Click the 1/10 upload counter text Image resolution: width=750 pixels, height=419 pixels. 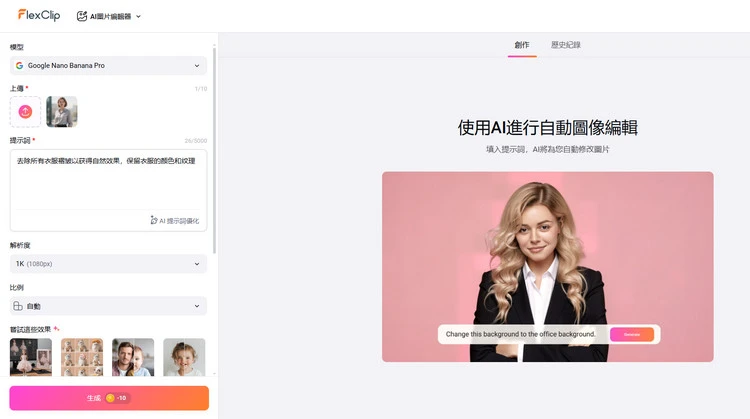tap(201, 89)
